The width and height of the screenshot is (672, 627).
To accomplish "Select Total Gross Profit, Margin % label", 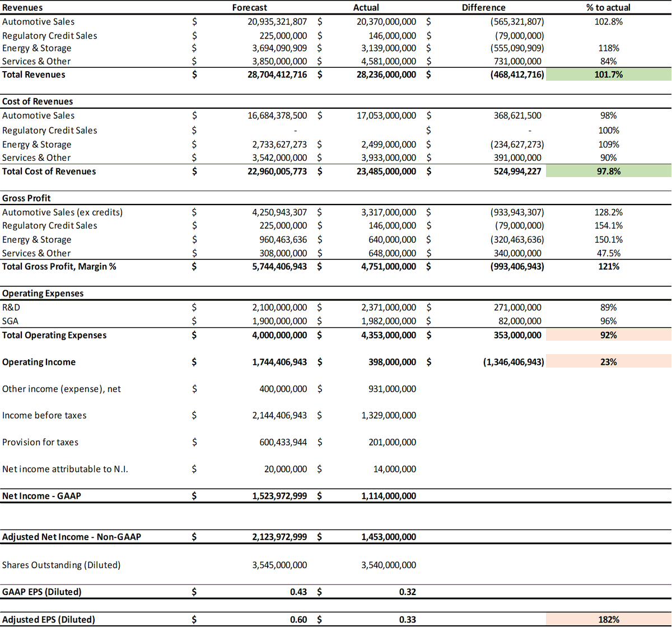I will (x=59, y=267).
